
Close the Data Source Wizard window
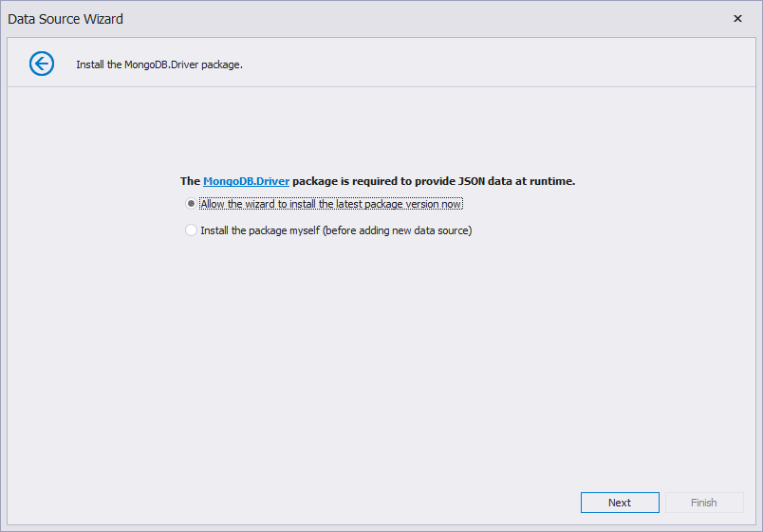click(x=737, y=18)
